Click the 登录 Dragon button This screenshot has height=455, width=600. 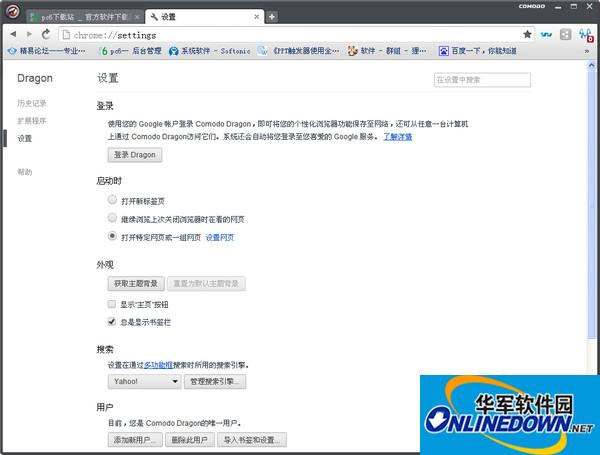click(135, 155)
